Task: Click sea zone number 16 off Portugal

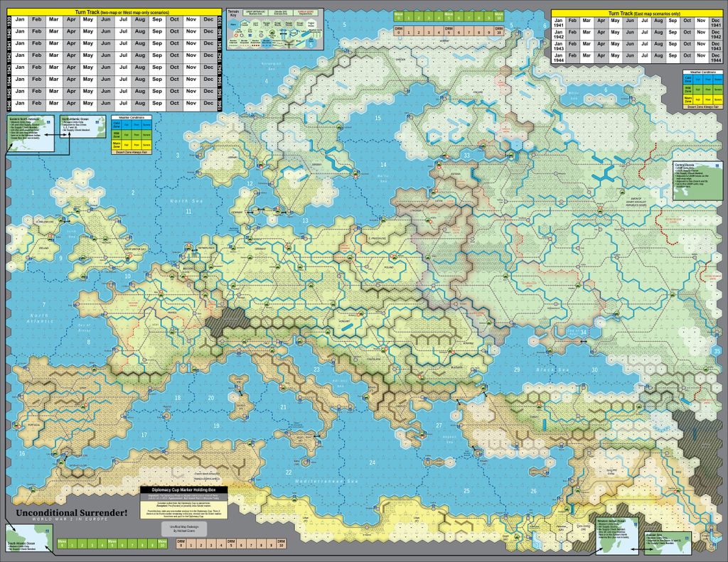Action: pos(22,453)
